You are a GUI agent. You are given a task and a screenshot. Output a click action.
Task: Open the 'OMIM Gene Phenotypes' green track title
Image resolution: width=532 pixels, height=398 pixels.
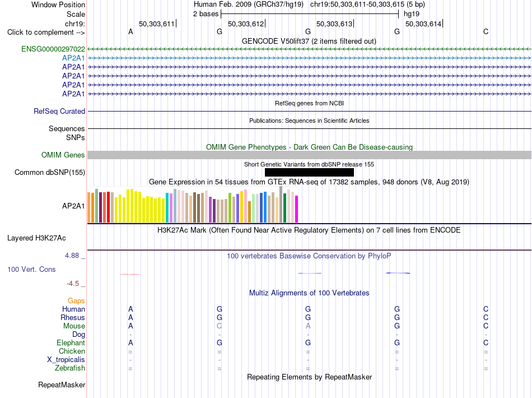309,147
